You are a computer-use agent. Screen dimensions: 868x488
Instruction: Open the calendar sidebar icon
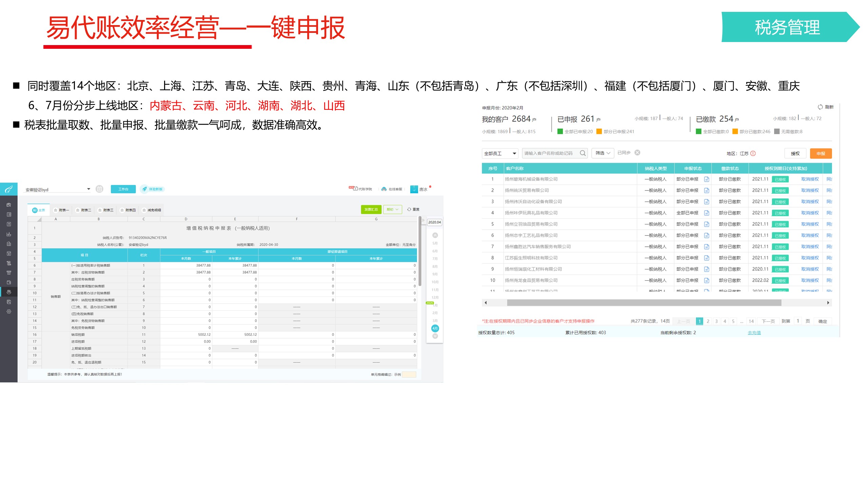[9, 253]
